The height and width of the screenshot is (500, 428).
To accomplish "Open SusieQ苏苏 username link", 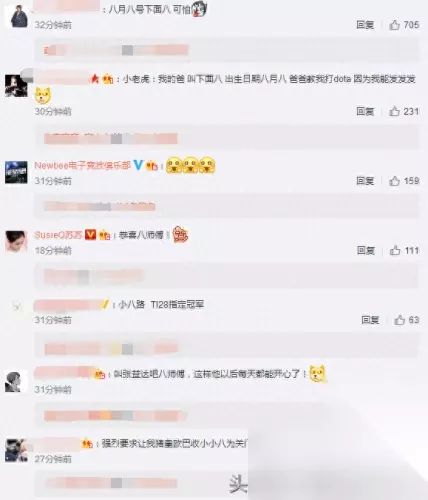I will pos(58,235).
